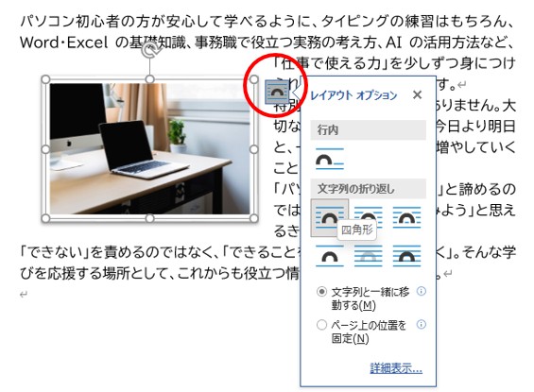The height and width of the screenshot is (392, 534).
Task: Click the bottom-left resize handle of the image
Action: [x=45, y=218]
